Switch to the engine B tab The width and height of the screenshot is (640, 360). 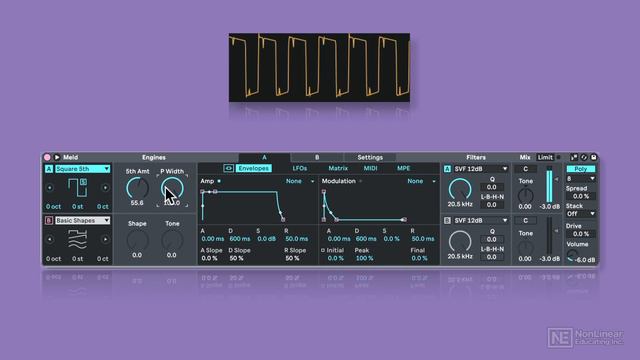pyautogui.click(x=317, y=157)
